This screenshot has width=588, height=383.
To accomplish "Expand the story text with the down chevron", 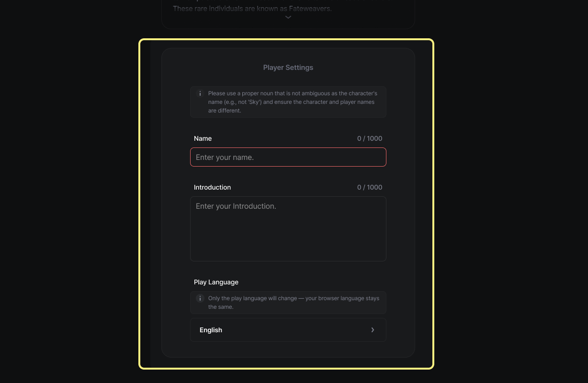I will [x=288, y=17].
